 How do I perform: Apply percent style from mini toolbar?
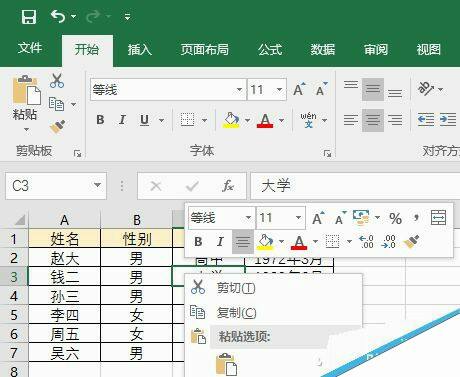[x=395, y=218]
